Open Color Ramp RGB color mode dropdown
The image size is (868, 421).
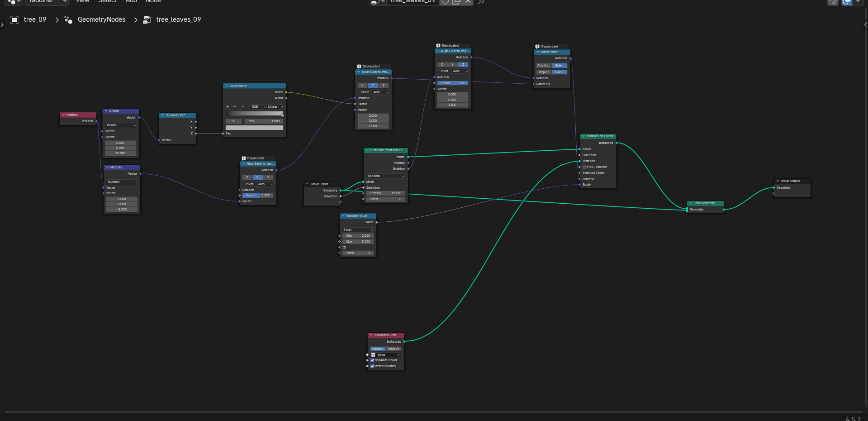258,107
